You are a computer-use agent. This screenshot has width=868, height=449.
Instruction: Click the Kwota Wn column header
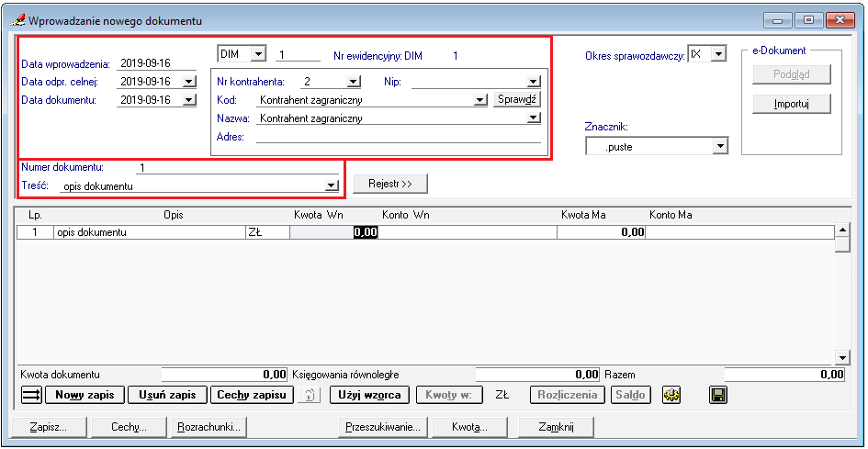tap(319, 215)
